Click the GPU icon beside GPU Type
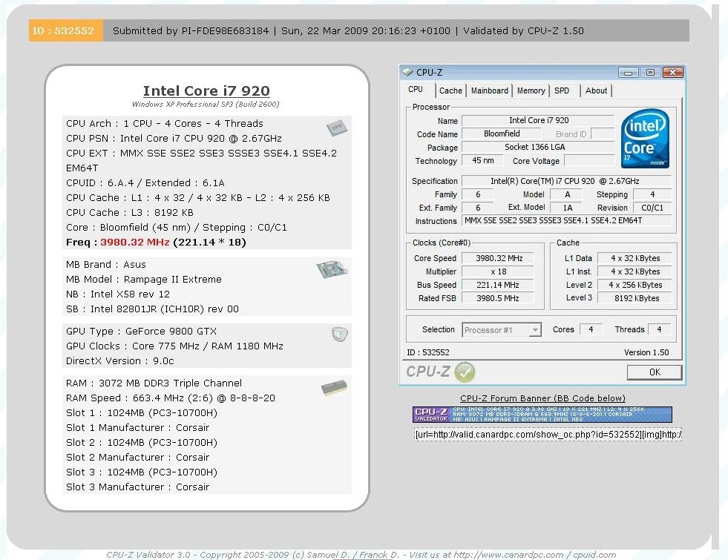The width and height of the screenshot is (728, 560). pyautogui.click(x=340, y=334)
